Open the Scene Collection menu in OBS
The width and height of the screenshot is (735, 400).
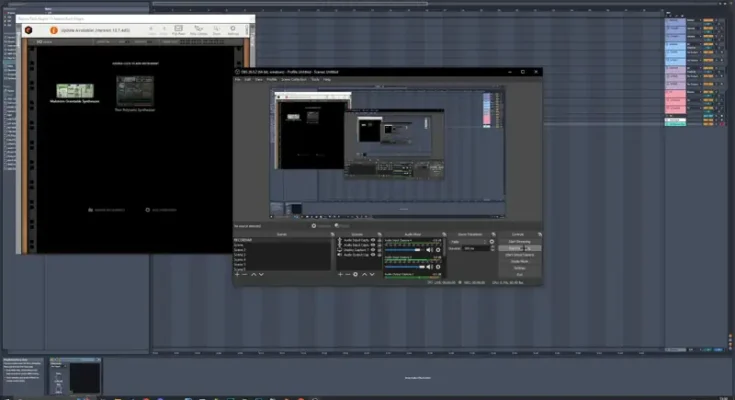(x=294, y=79)
